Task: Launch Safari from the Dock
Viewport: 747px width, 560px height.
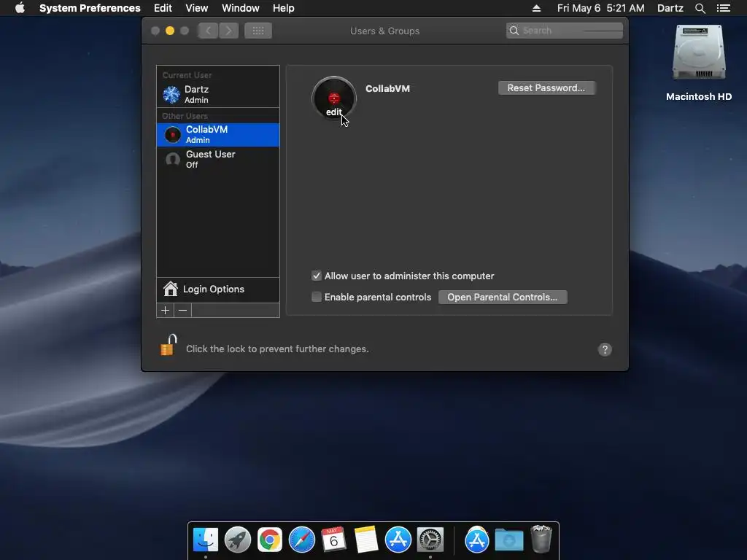Action: pyautogui.click(x=302, y=540)
